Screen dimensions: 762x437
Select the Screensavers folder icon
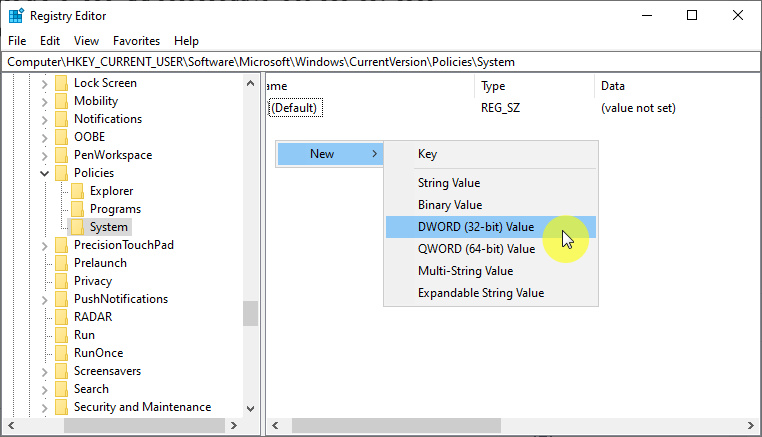[62, 371]
